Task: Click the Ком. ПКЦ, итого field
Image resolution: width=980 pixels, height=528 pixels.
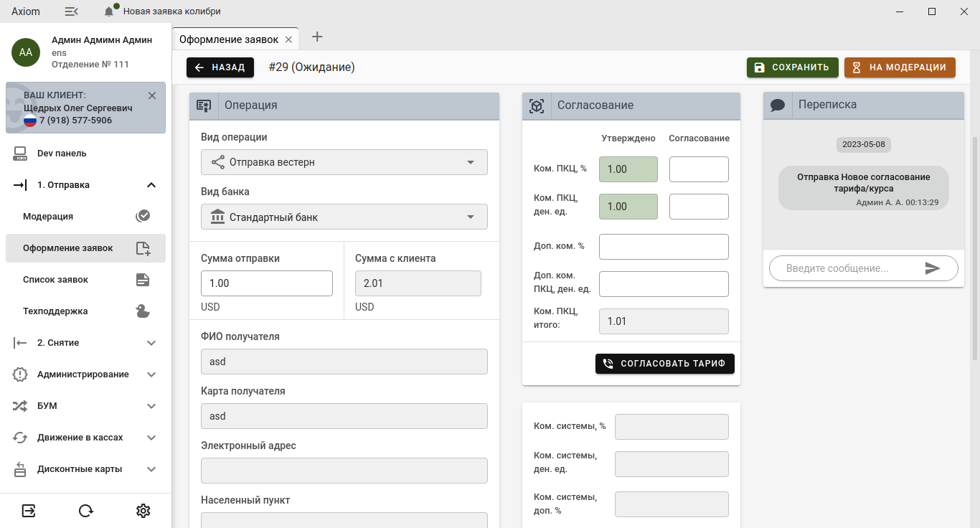Action: tap(664, 321)
